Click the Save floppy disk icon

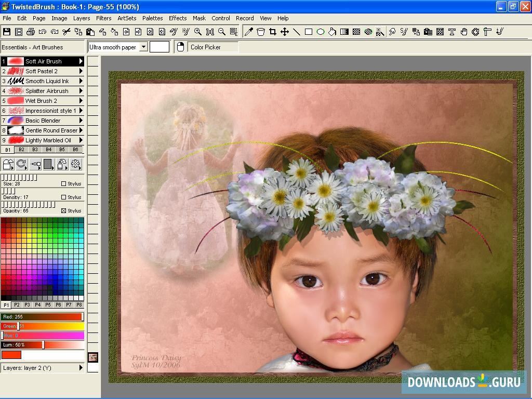pos(7,32)
